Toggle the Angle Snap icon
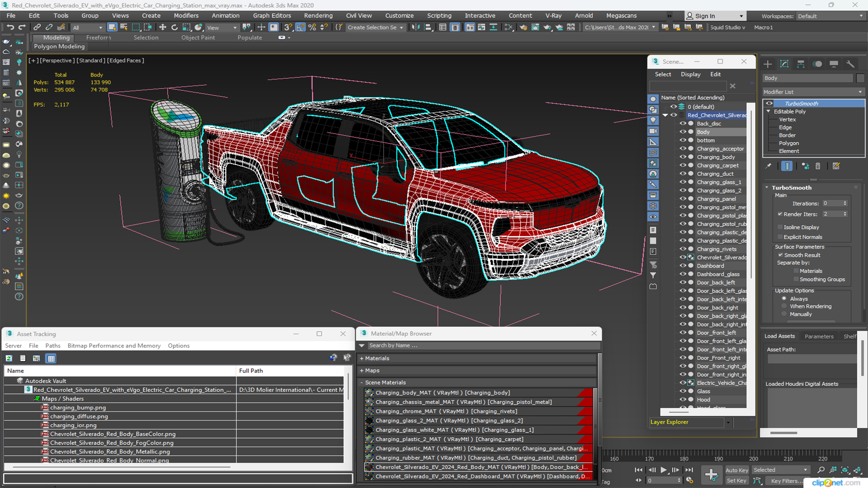Screen dimensions: 868x488 300,28
